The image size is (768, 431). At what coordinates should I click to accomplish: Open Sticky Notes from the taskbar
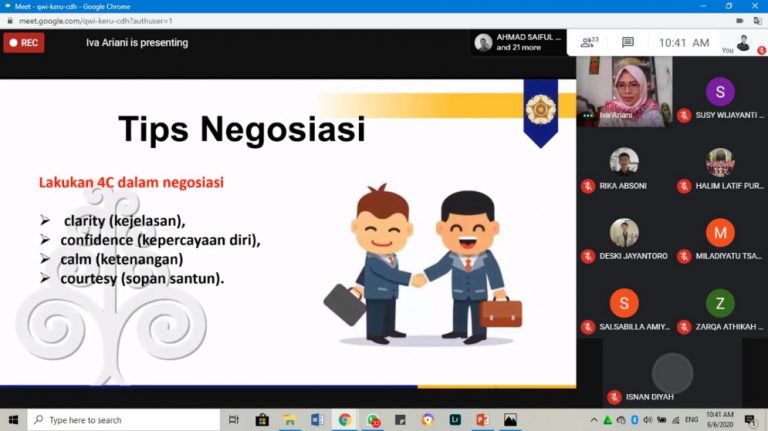click(x=400, y=420)
